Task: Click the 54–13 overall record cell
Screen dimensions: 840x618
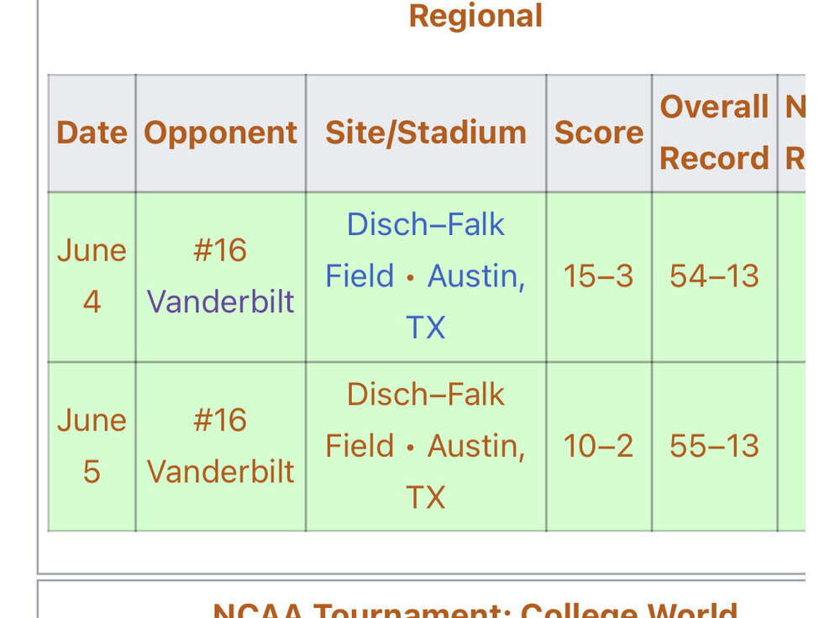Action: tap(714, 276)
